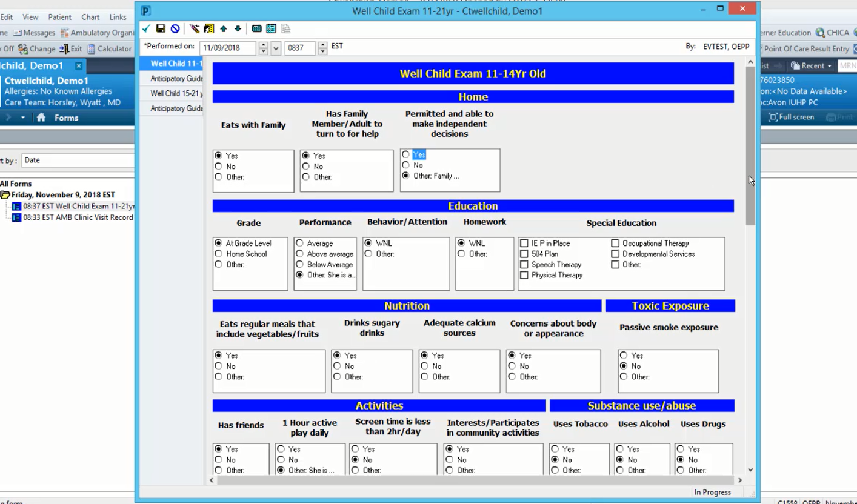The image size is (857, 504).
Task: Go to next section with the down arrow icon
Action: tap(238, 28)
